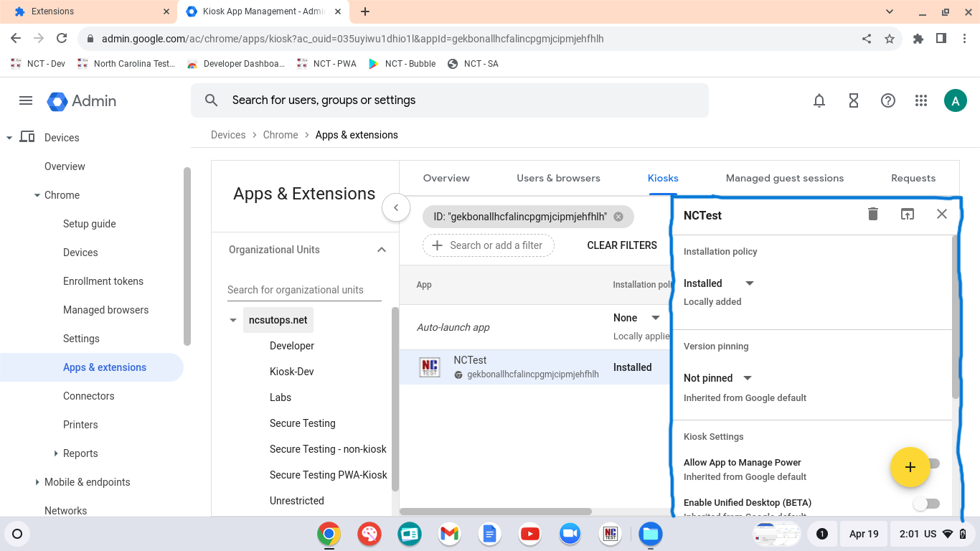Open Managed browsers in sidebar
The width and height of the screenshot is (980, 551).
106,310
